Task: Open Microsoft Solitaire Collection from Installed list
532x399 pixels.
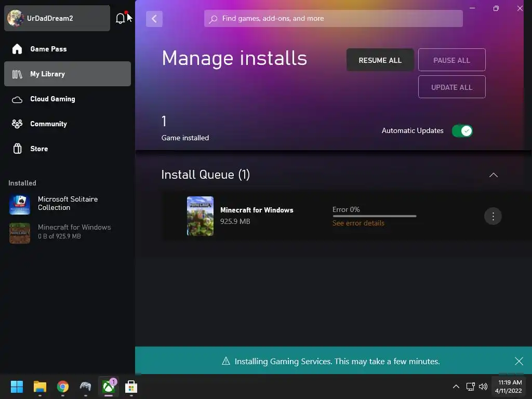Action: coord(67,204)
